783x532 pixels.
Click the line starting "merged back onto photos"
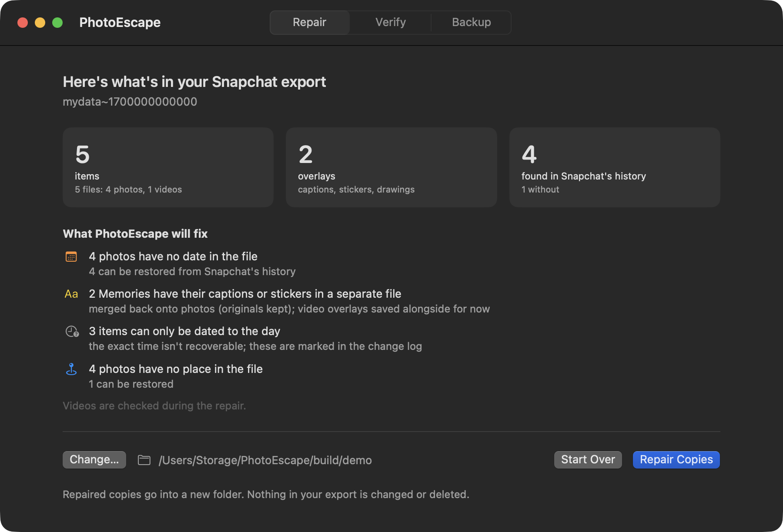(x=289, y=309)
